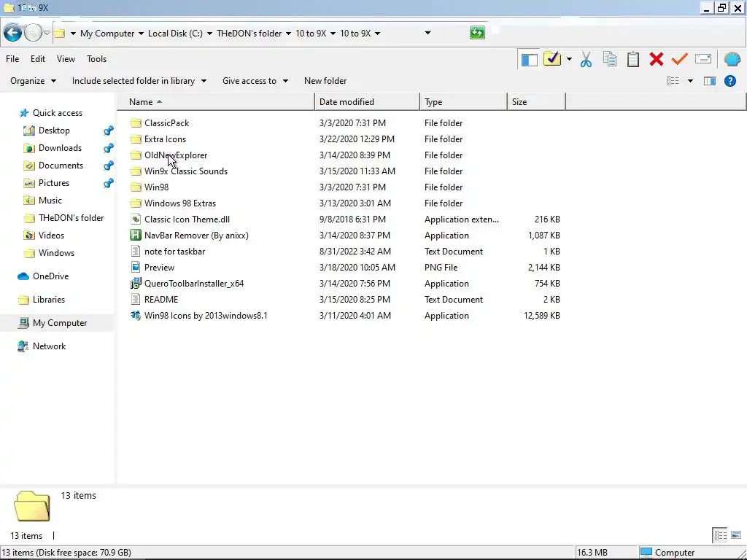Open Libraries in the navigation pane
This screenshot has height=560, width=747.
[49, 300]
